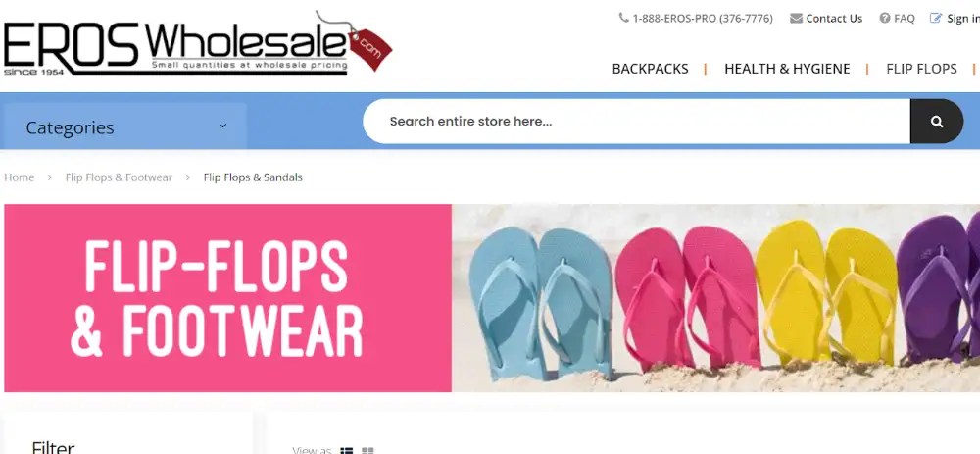Click the Categories chevron arrow

222,126
